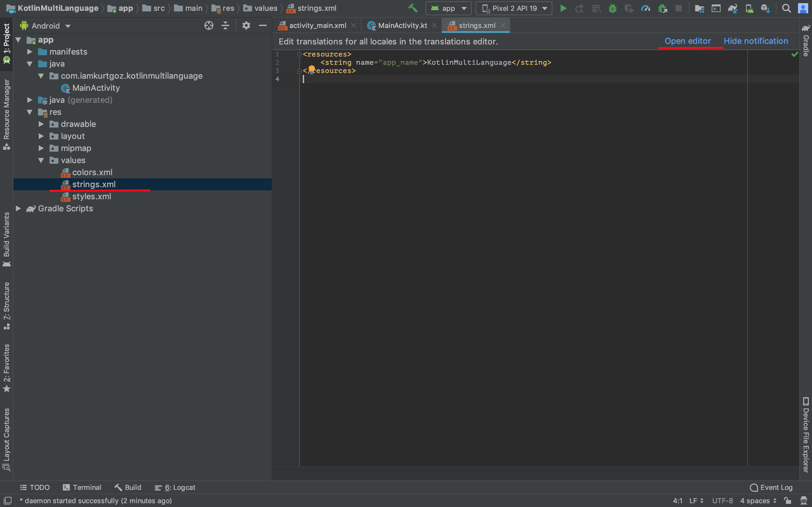Click the Open editor link
The height and width of the screenshot is (507, 812).
[688, 41]
